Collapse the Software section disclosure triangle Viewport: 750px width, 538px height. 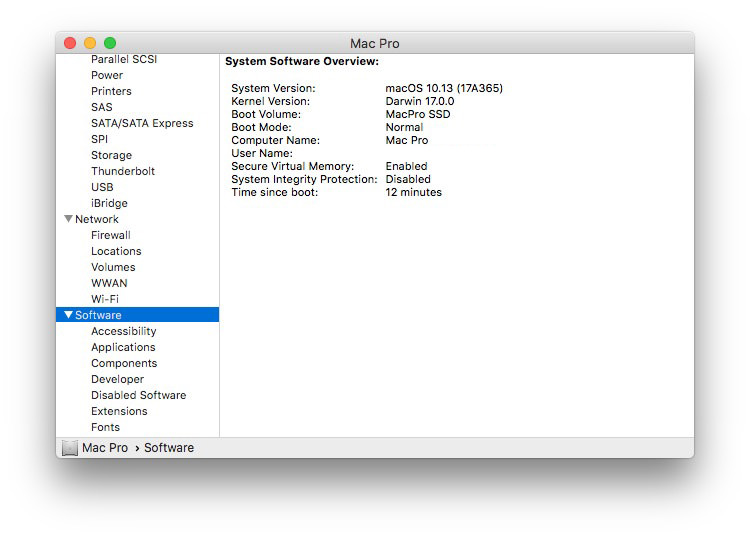(68, 315)
